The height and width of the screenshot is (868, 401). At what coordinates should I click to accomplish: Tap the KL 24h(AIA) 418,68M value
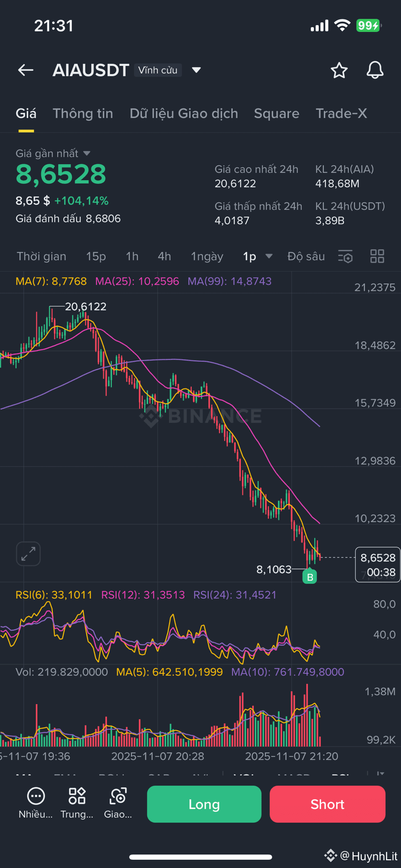click(x=338, y=184)
